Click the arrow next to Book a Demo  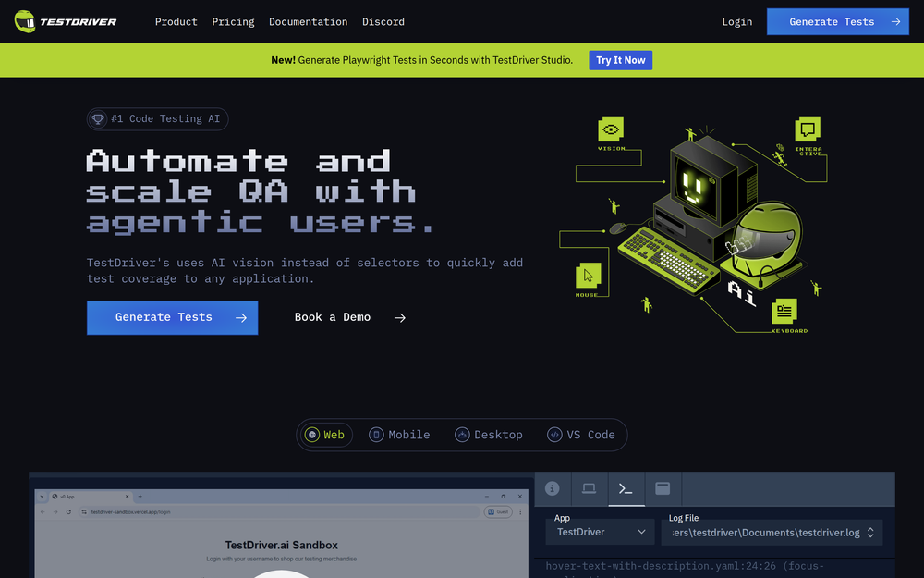click(399, 318)
